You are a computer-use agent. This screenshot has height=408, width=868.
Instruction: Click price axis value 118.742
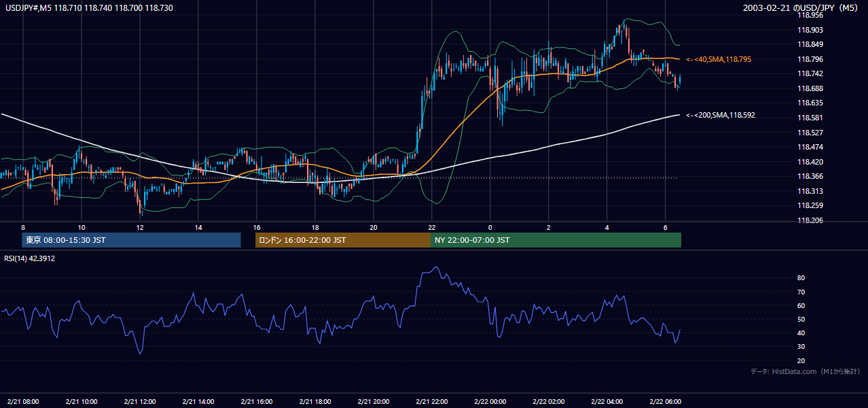(x=810, y=73)
